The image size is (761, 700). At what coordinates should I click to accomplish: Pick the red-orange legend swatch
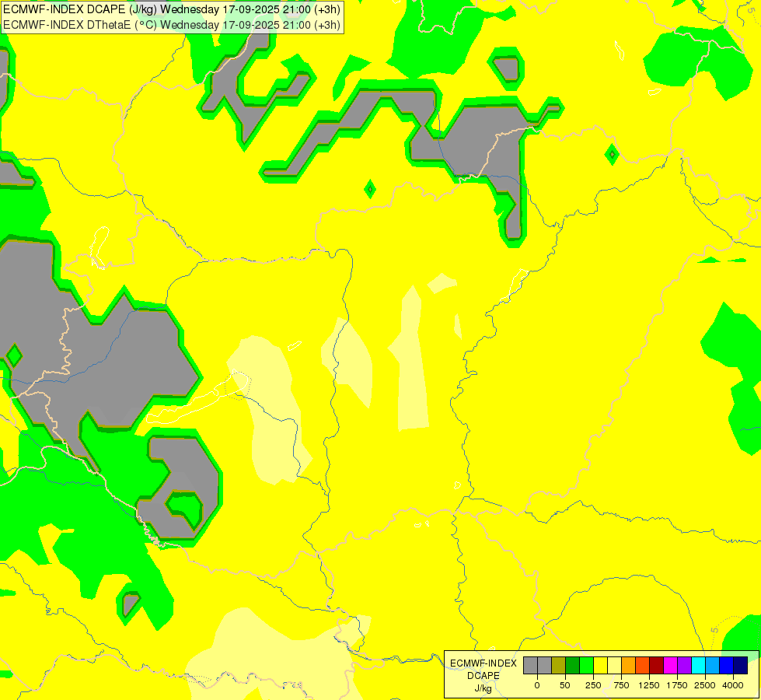point(643,665)
